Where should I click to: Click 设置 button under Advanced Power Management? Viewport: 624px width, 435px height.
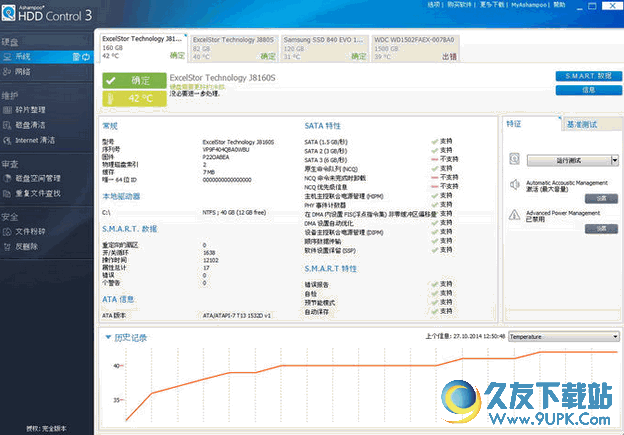click(x=601, y=228)
